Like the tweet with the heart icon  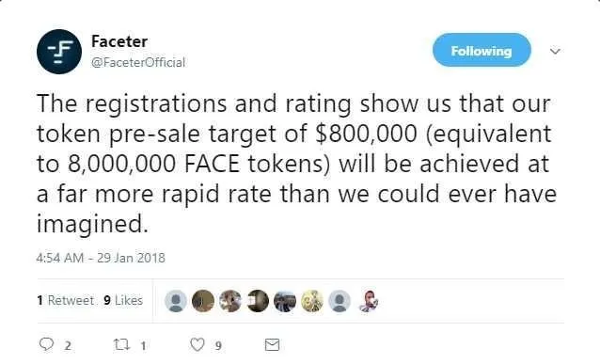pos(197,345)
